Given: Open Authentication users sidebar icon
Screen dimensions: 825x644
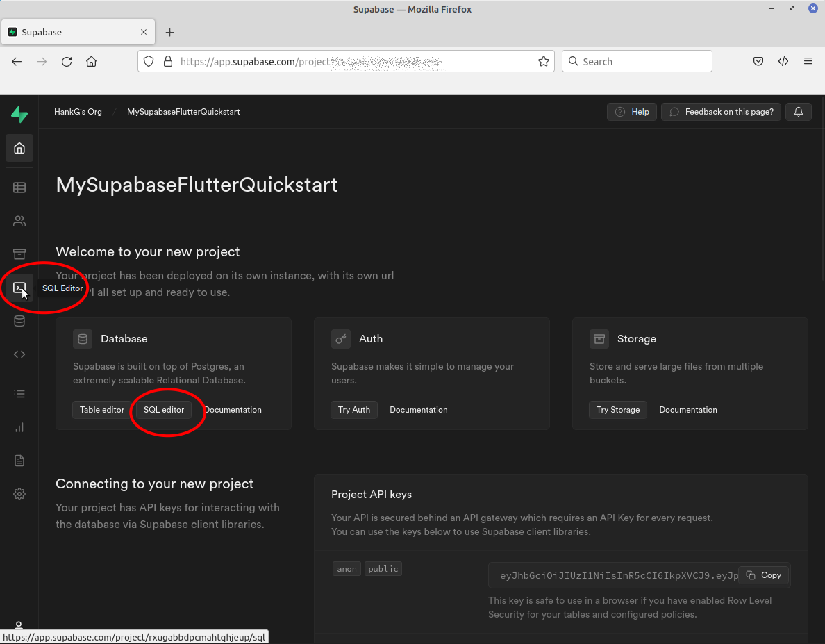Looking at the screenshot, I should pos(19,221).
